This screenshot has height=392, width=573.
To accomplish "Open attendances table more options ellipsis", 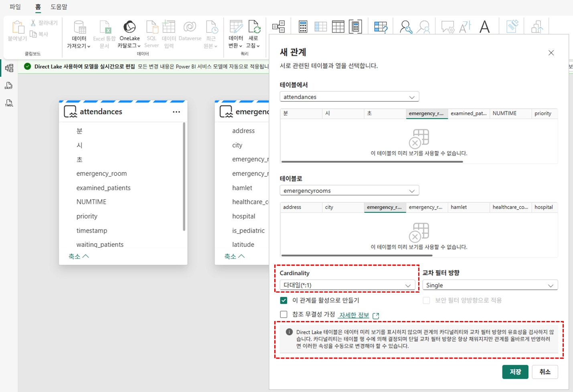I will (176, 112).
